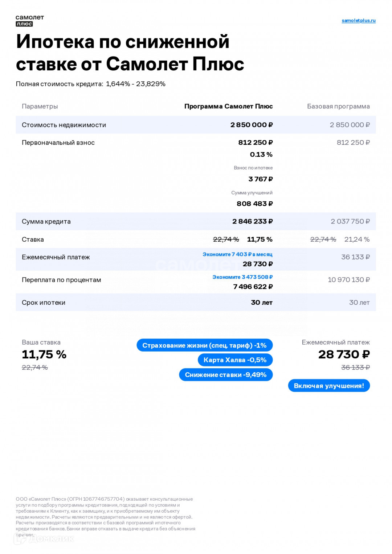Select the Базовая программа column header
Viewport: 392px width, 554px height.
[338, 106]
